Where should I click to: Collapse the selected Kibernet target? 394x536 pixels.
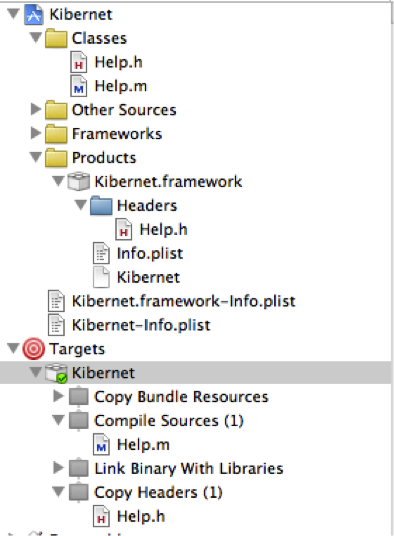click(x=36, y=373)
